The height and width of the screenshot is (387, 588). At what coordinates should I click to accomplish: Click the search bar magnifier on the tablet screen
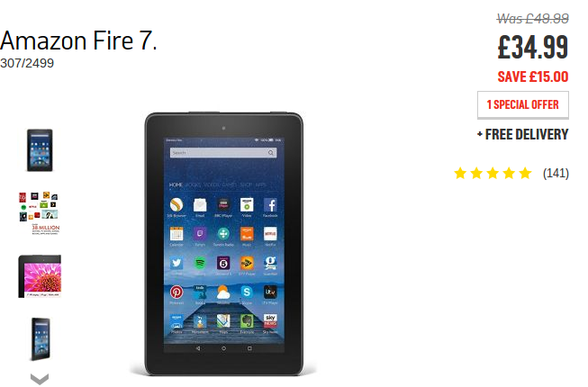[271, 153]
